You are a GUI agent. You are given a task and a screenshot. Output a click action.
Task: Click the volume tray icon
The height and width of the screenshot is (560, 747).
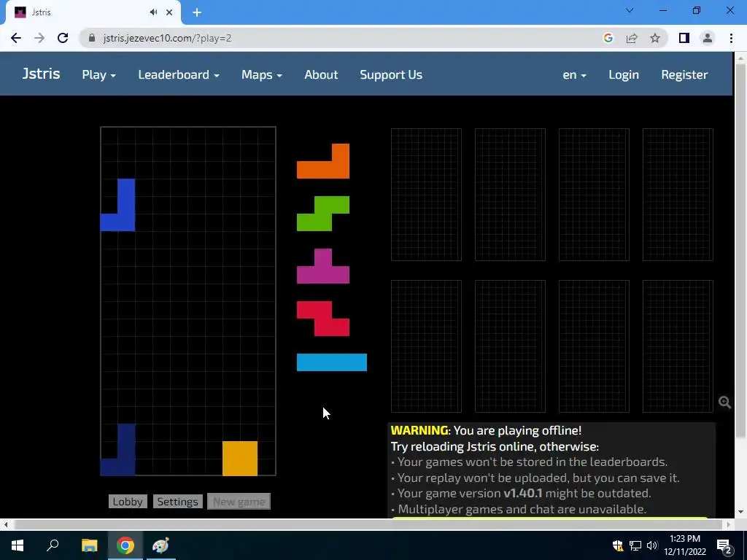coord(652,545)
